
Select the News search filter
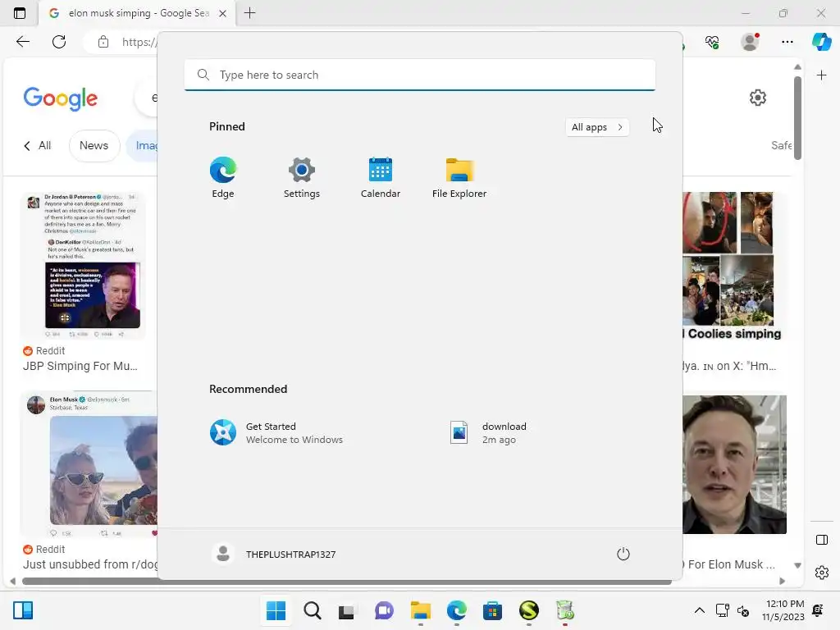coord(94,145)
